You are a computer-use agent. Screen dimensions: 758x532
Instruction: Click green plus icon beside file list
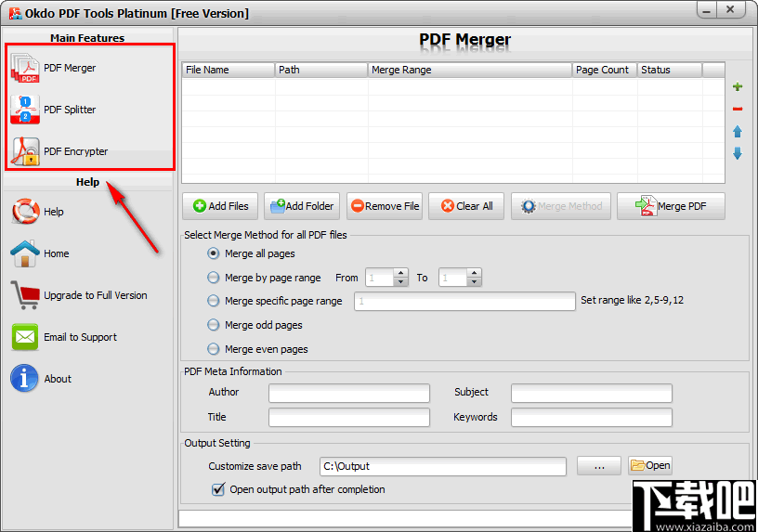coord(738,87)
